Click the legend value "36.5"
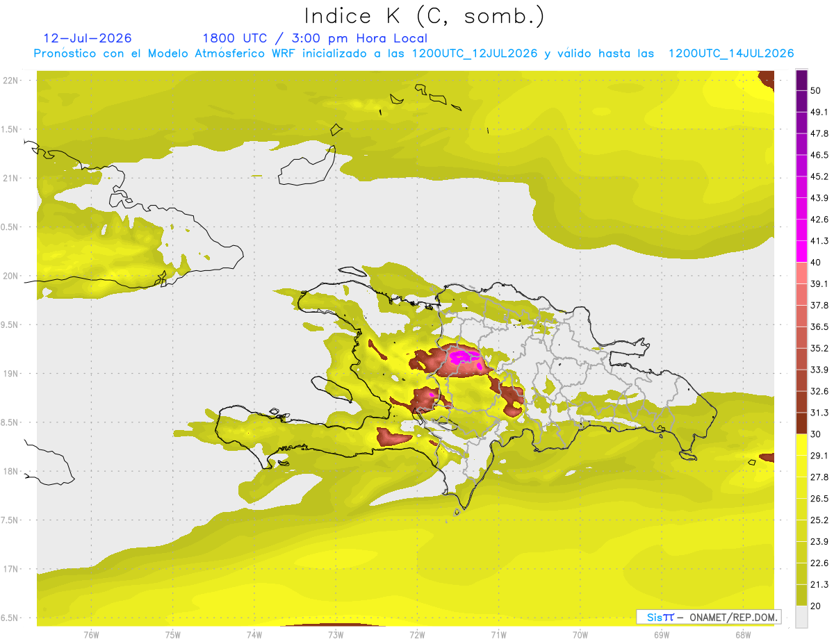Screen dimensions: 834x644 tap(819, 327)
